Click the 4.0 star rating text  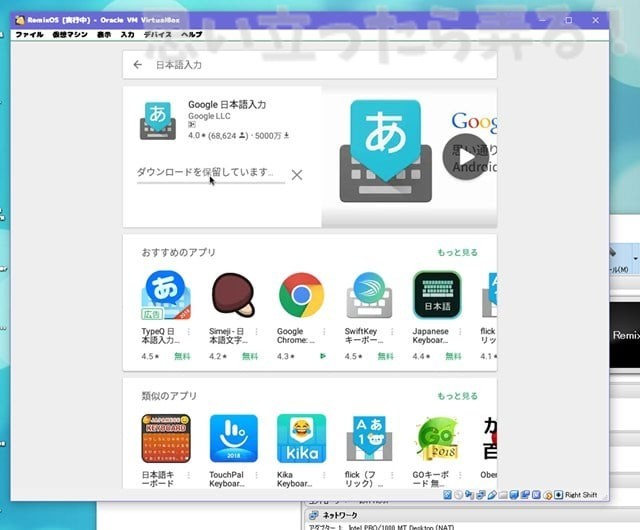point(197,136)
